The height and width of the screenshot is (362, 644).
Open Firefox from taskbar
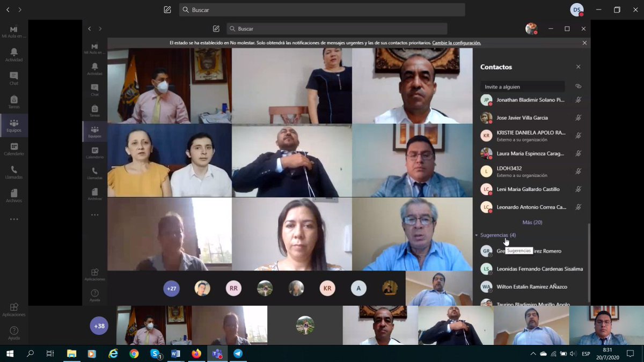196,353
